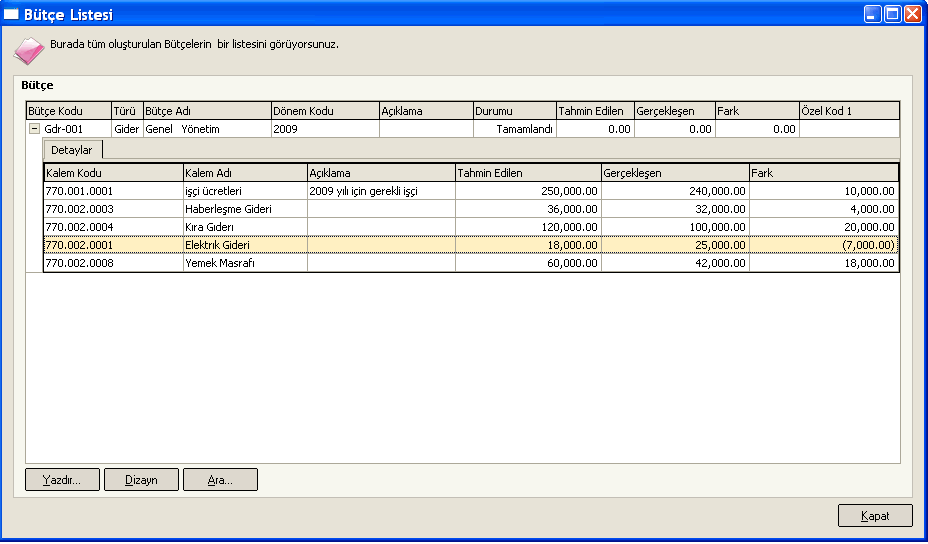Screen dimensions: 928x544
Task: Select row 770.002.0008
Action: 471,263
